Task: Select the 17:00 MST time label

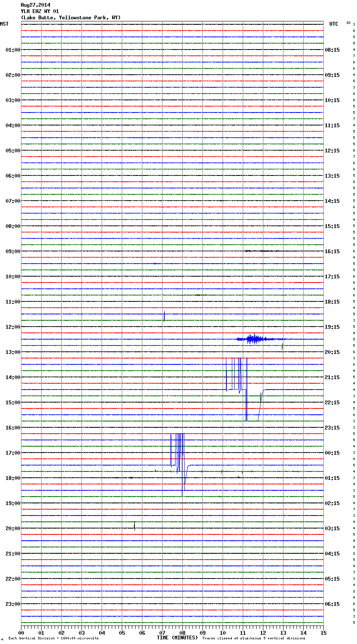Action: [13, 453]
